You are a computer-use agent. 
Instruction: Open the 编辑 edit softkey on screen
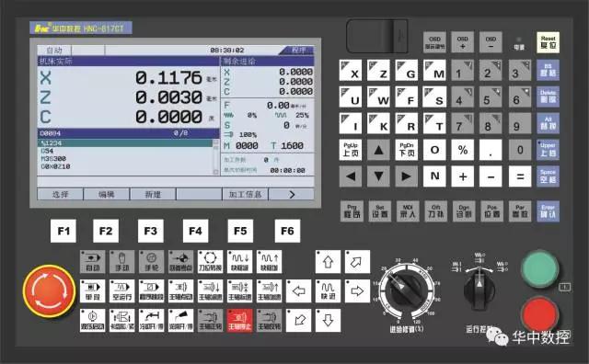coord(107,194)
